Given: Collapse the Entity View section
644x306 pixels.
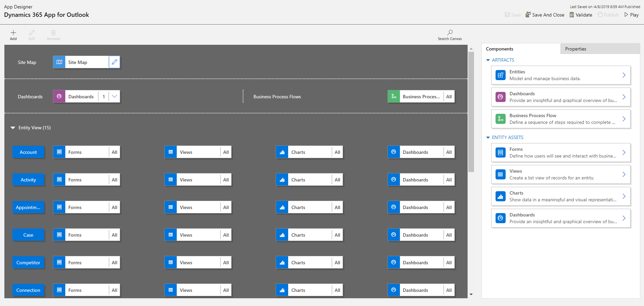Looking at the screenshot, I should point(13,128).
